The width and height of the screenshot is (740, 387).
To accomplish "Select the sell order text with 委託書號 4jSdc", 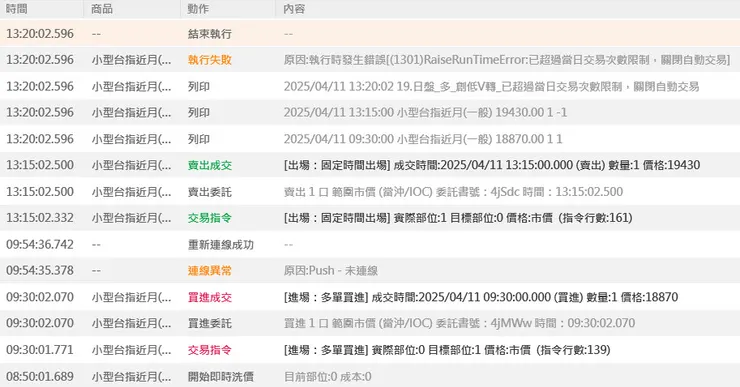I will (453, 192).
